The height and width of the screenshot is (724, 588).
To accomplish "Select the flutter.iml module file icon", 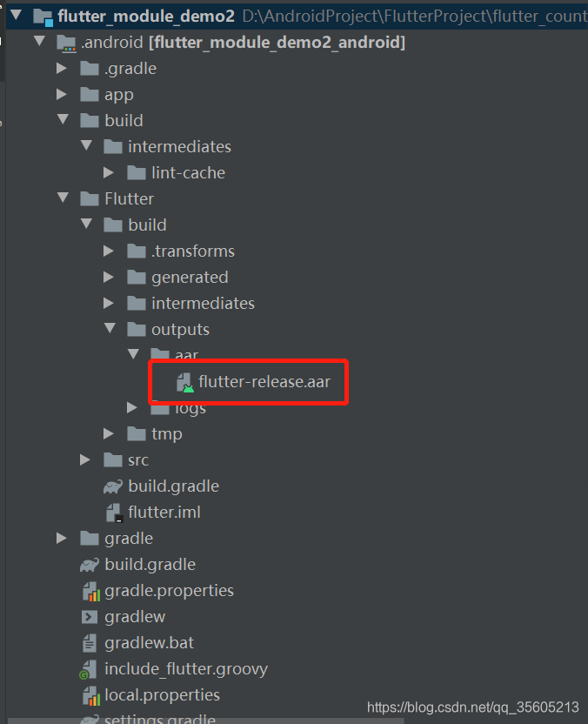I will pyautogui.click(x=112, y=512).
